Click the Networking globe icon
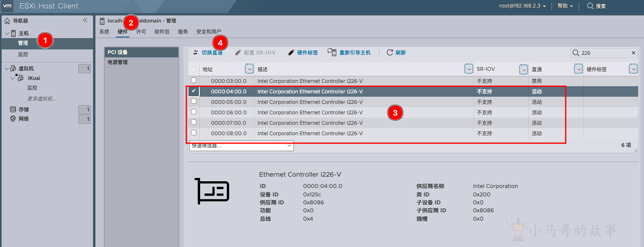Screen dimensions: 644x247 point(13,119)
